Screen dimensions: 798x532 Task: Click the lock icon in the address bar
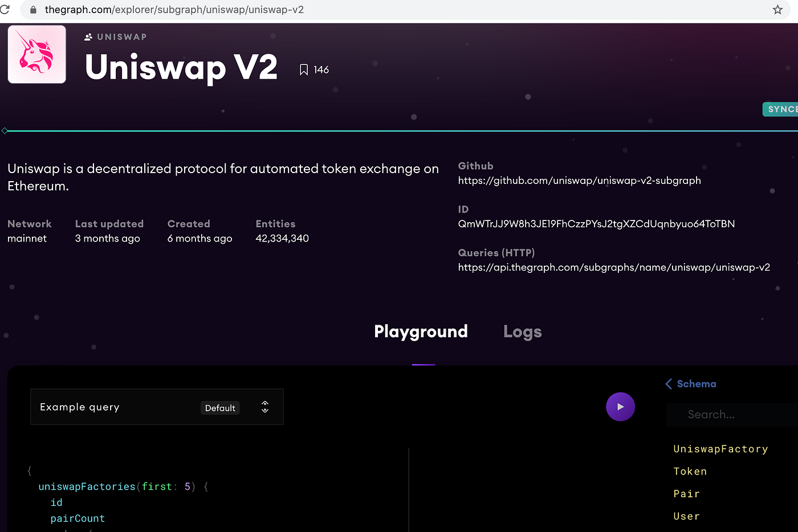tap(32, 10)
